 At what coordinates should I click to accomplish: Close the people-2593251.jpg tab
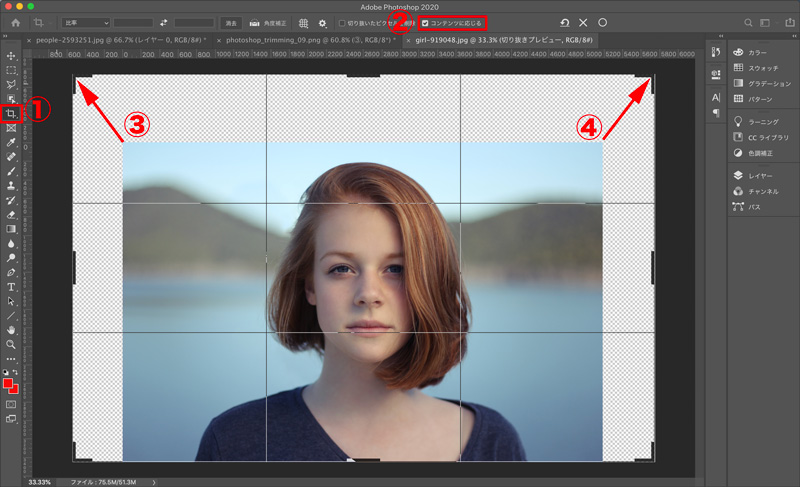point(29,40)
